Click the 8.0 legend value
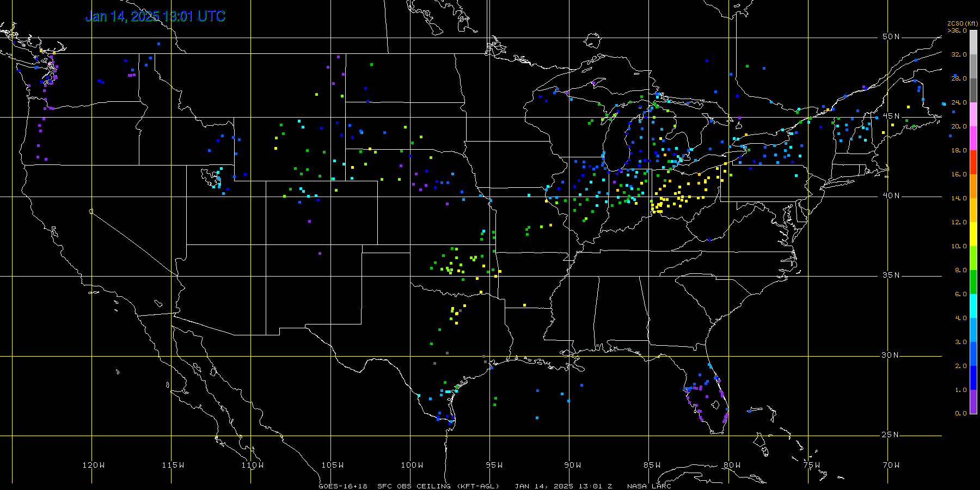The width and height of the screenshot is (980, 490). pos(961,270)
